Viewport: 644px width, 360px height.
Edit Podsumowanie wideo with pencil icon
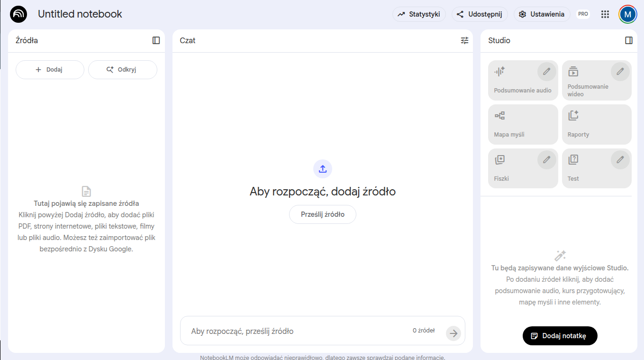[620, 72]
